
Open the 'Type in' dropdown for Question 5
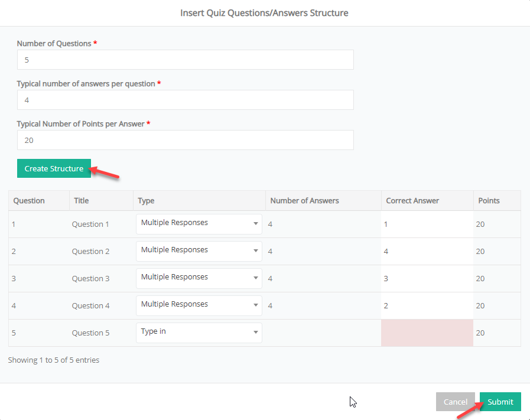[x=199, y=333]
